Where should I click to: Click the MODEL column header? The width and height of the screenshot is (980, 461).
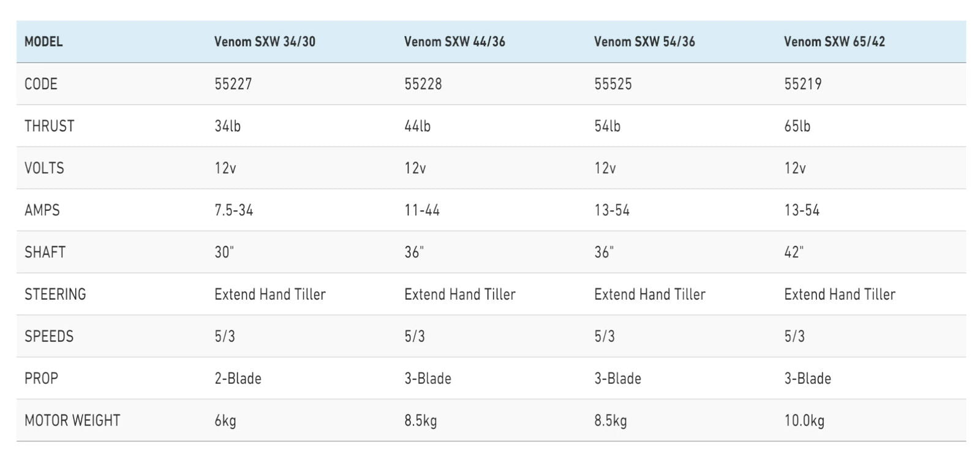click(x=43, y=42)
